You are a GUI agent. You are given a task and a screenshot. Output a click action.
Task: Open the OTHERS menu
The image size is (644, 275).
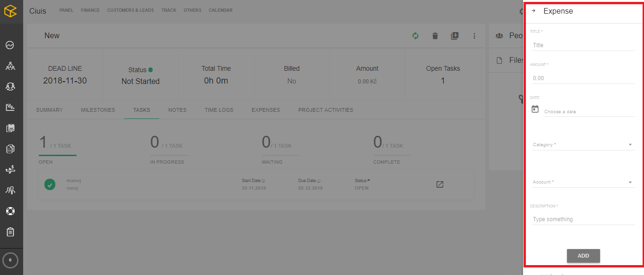(x=192, y=10)
